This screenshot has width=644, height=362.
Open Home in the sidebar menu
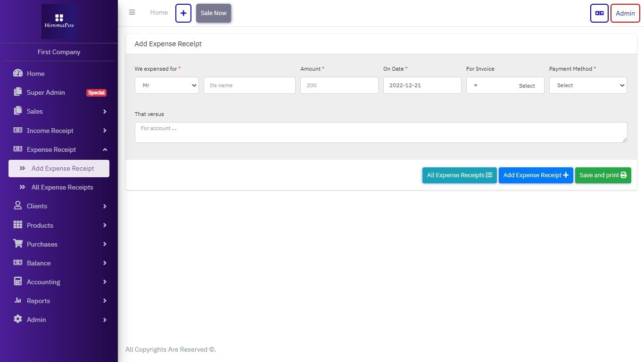pyautogui.click(x=59, y=74)
